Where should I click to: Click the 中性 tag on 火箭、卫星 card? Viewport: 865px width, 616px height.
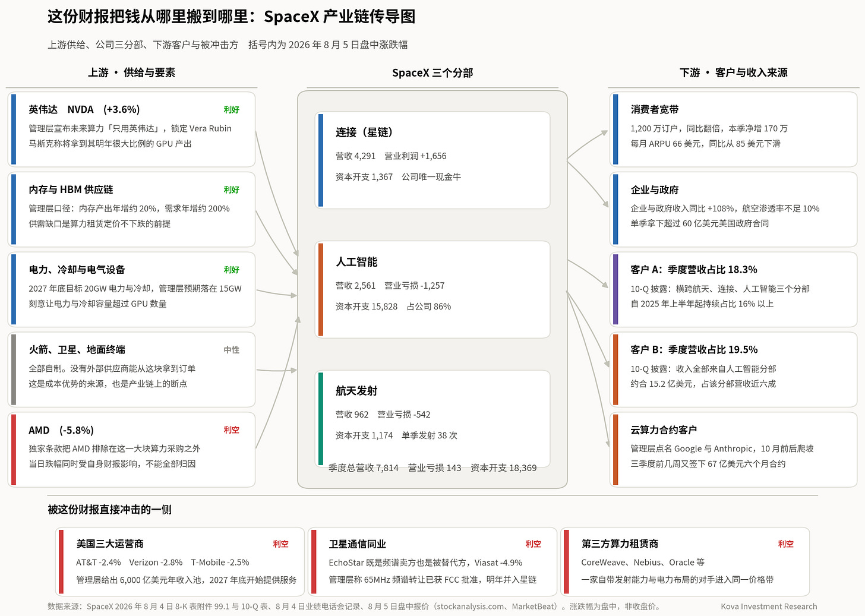pos(232,350)
